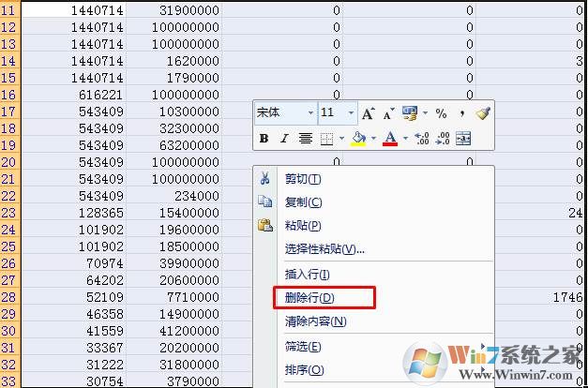Select cell with value 52109
This screenshot has width=588, height=388.
(74, 297)
